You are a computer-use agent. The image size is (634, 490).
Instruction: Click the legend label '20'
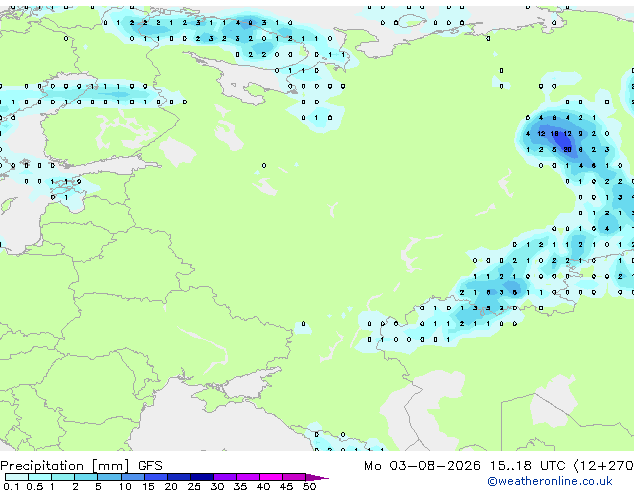click(171, 486)
